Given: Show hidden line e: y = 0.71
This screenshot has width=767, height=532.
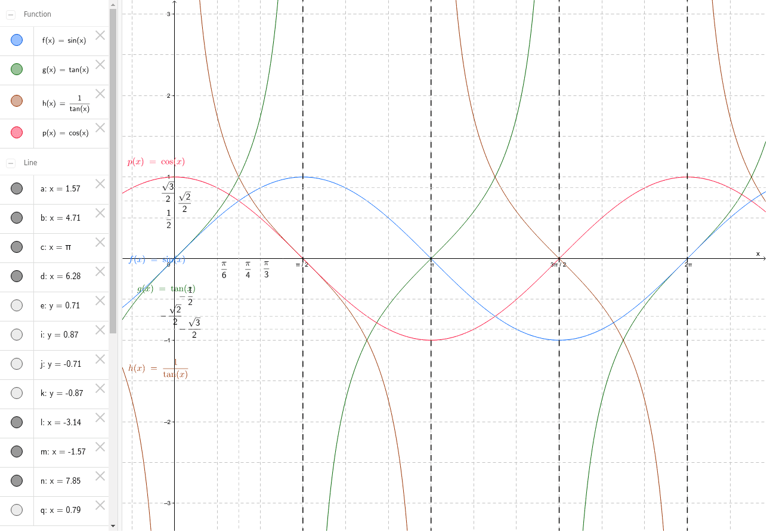Looking at the screenshot, I should [17, 305].
